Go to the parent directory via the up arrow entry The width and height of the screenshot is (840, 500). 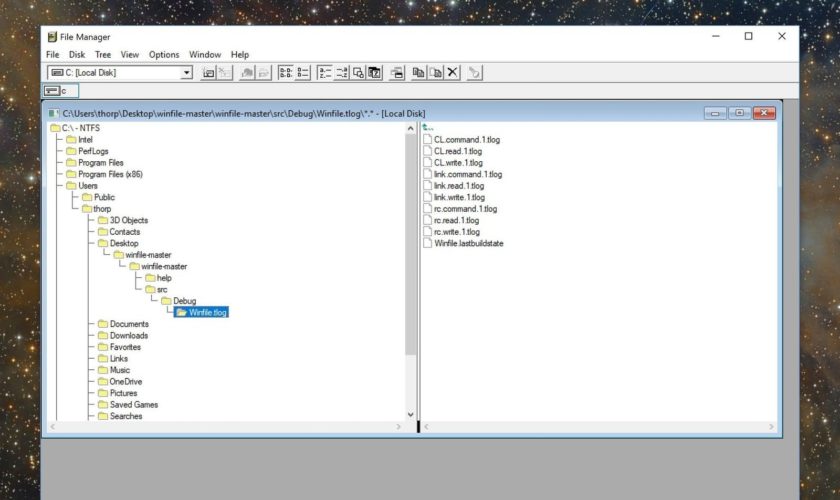click(428, 127)
